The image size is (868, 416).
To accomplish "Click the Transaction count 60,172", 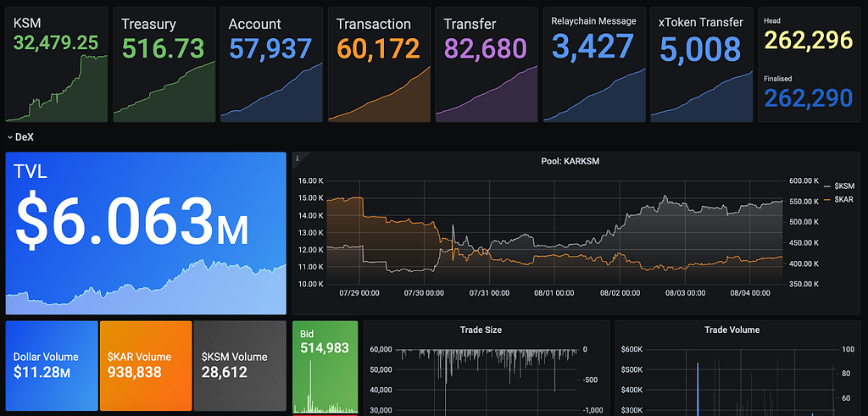I will tap(378, 48).
